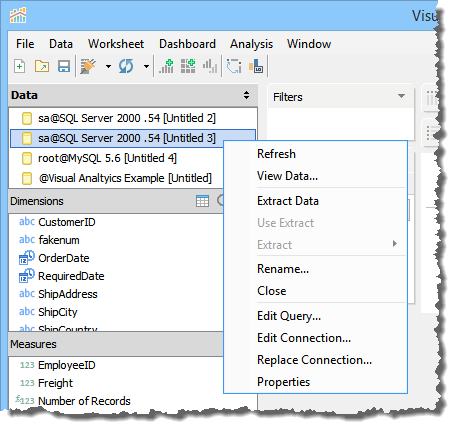Click the 123 icon beside Freight
Image resolution: width=456 pixels, height=429 pixels.
pos(27,383)
